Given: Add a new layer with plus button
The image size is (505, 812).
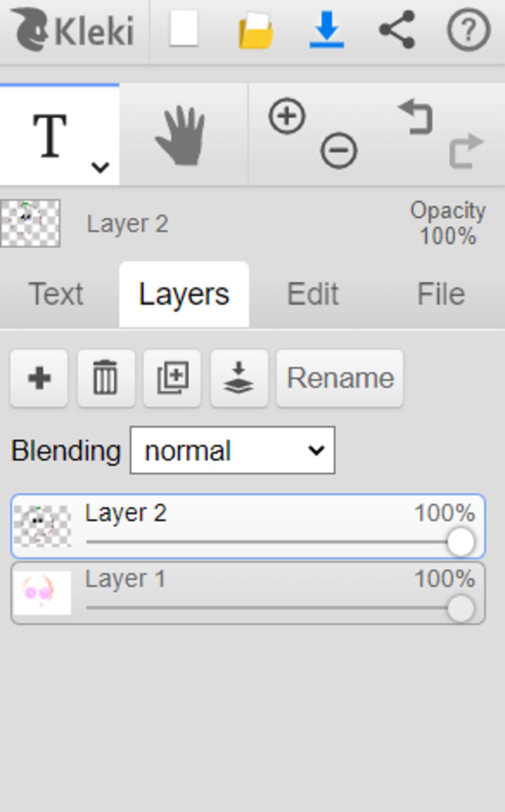Looking at the screenshot, I should tap(39, 379).
